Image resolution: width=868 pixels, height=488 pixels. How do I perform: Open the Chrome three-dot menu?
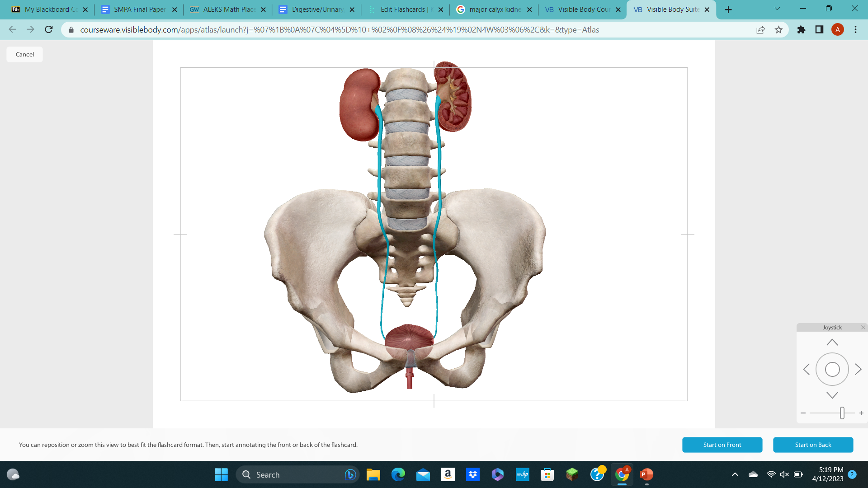coord(855,30)
